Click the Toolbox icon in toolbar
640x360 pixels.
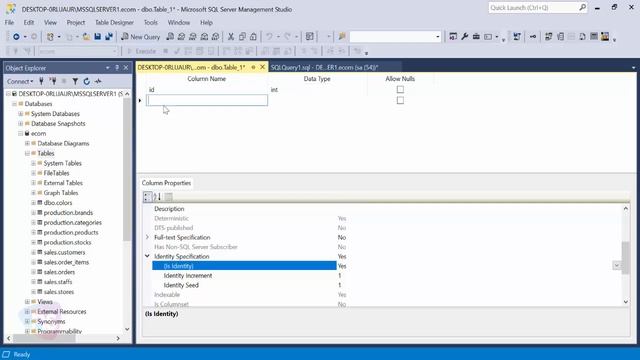tap(476, 37)
